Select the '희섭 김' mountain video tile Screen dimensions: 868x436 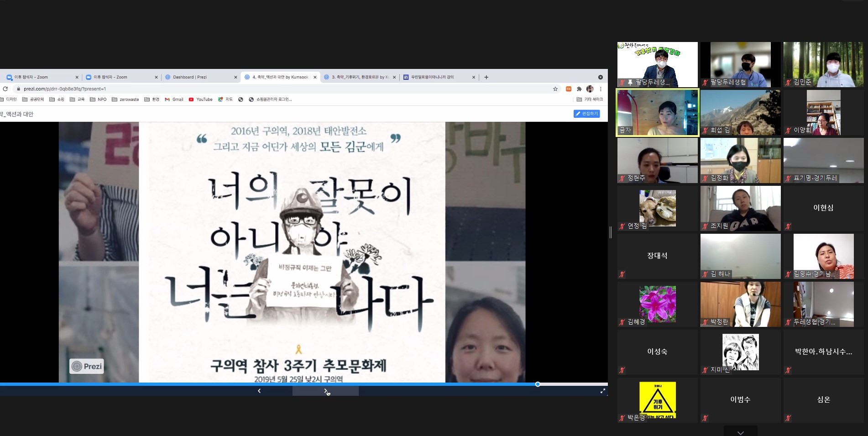click(x=741, y=112)
